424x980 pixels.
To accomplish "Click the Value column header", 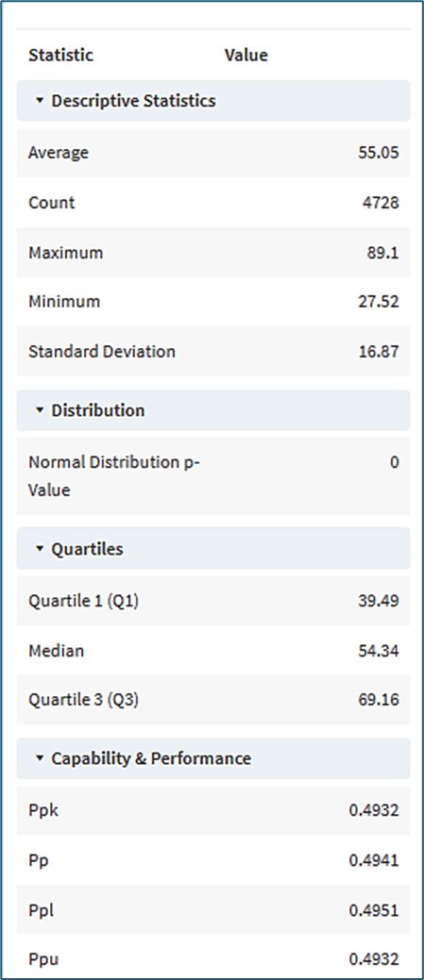I will 246,55.
